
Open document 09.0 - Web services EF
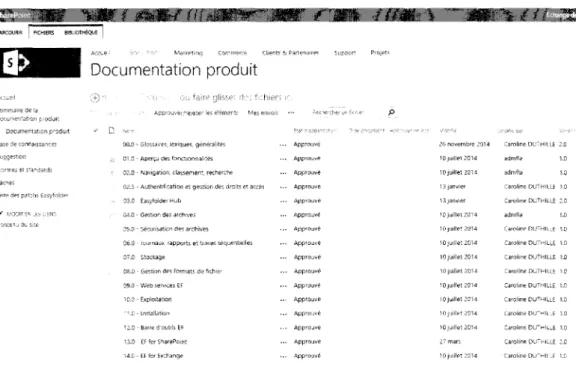click(x=153, y=285)
